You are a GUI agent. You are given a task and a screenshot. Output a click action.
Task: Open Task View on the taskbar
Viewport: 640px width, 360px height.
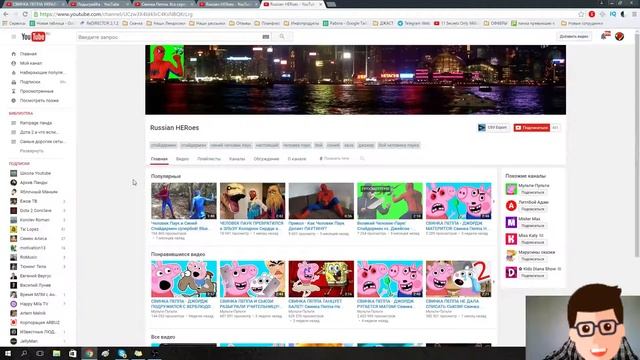40,353
